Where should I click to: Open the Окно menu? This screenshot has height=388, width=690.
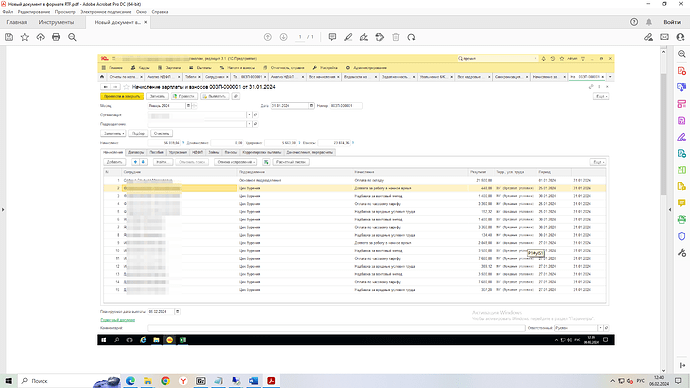pyautogui.click(x=141, y=12)
